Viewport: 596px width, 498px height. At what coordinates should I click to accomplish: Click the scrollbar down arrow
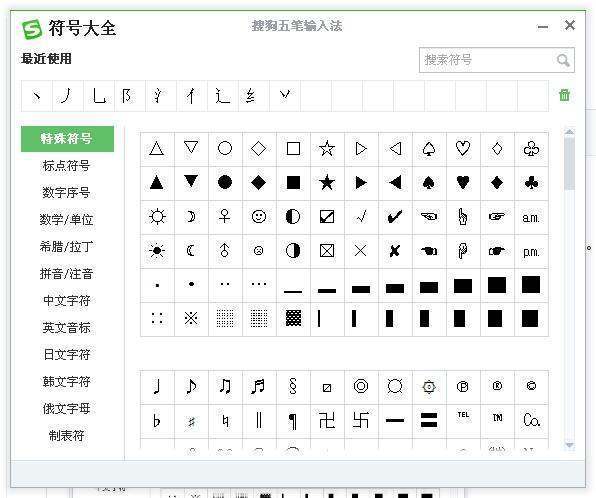click(569, 445)
